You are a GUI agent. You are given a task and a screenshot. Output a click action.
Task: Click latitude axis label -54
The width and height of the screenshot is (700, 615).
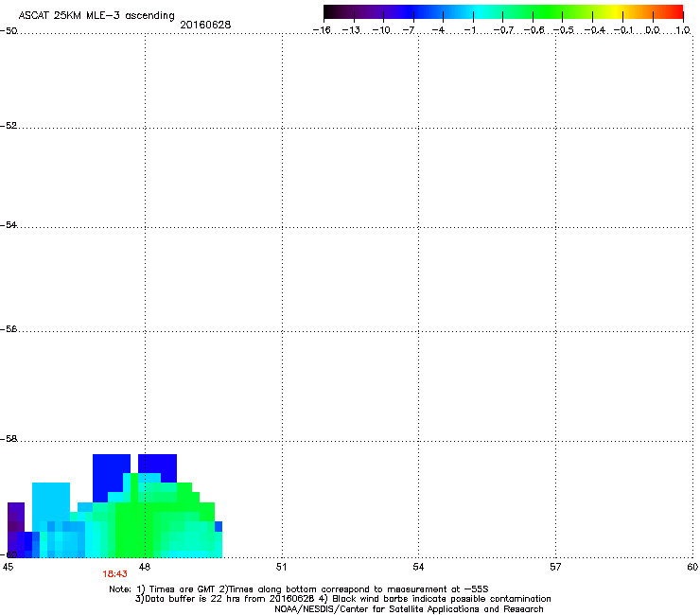[x=9, y=224]
